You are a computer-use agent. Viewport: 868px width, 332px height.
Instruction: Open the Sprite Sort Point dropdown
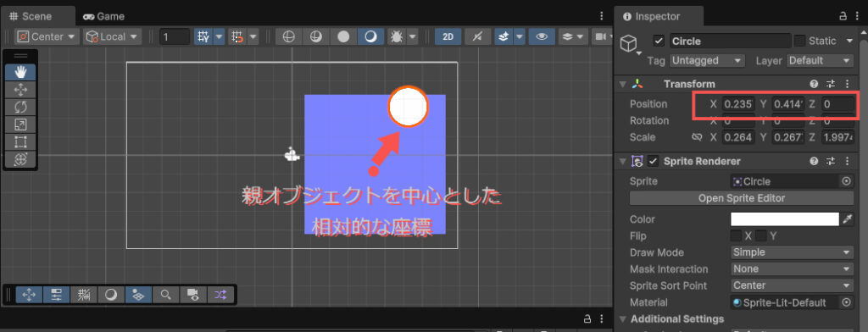tap(793, 285)
